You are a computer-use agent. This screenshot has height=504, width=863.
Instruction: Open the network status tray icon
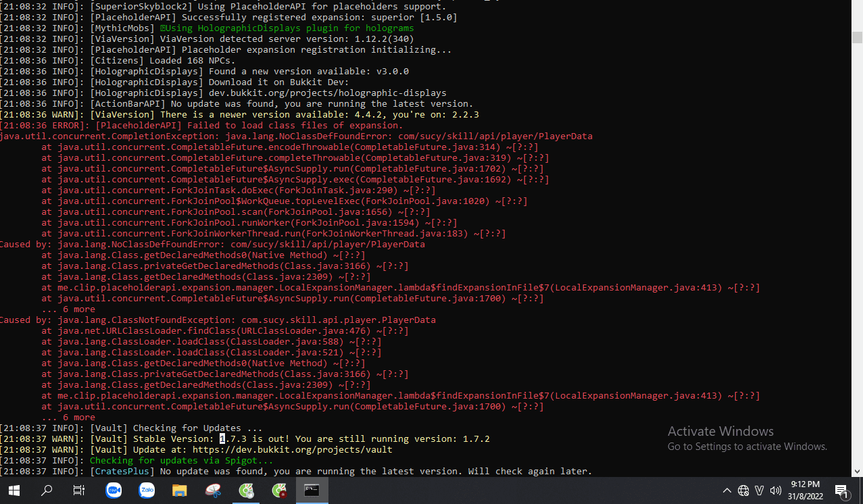(x=743, y=490)
